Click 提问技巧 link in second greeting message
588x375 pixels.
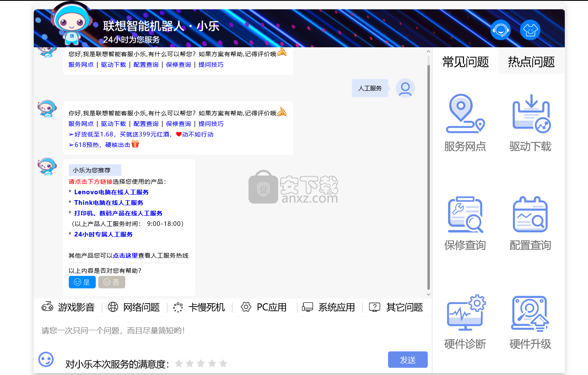211,124
